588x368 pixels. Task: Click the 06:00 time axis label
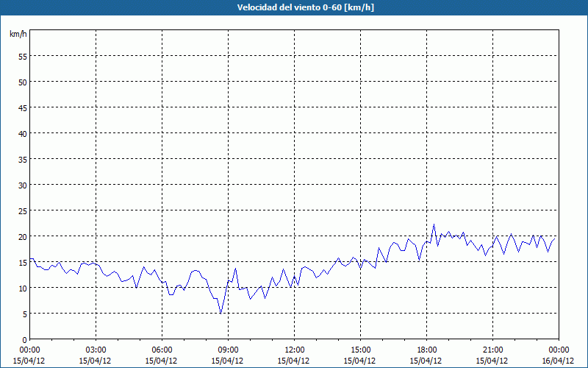click(x=162, y=350)
